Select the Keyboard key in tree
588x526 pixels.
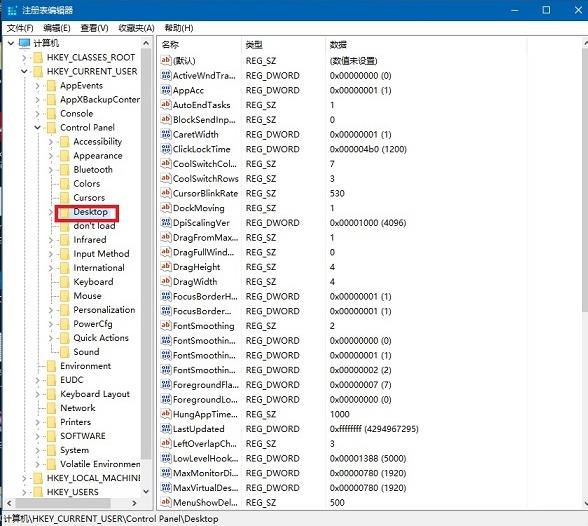pos(93,282)
